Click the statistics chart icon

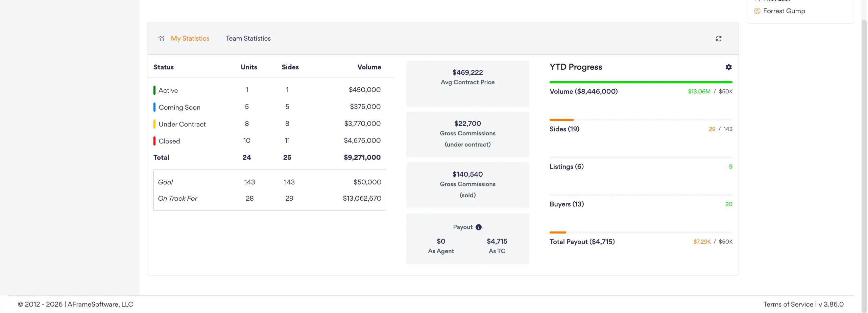[x=161, y=39]
